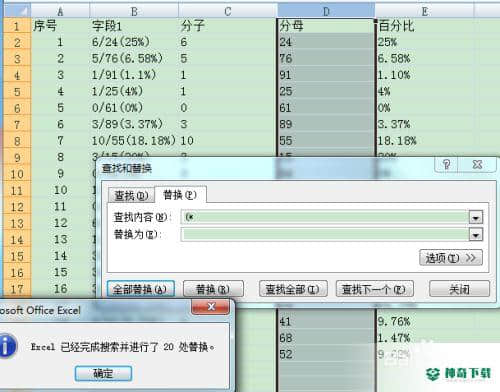Select column E header
The image size is (500, 392).
(x=425, y=11)
